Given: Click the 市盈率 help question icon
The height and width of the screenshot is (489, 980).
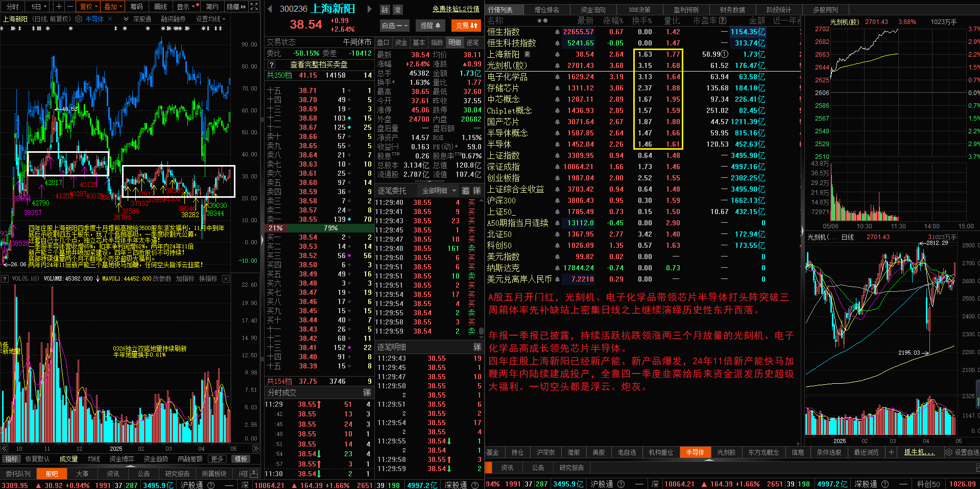Looking at the screenshot, I should [x=723, y=20].
